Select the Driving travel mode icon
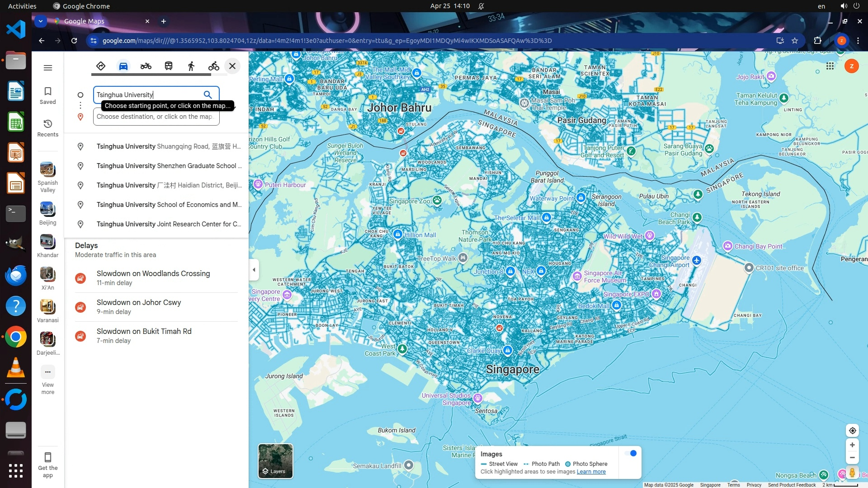The width and height of the screenshot is (868, 488). point(123,66)
